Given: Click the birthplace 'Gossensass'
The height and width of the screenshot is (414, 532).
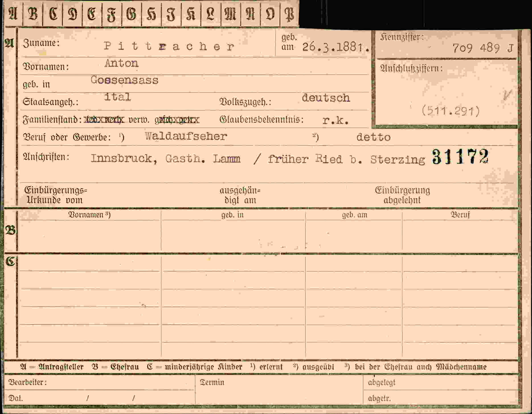Looking at the screenshot, I should click(x=125, y=80).
